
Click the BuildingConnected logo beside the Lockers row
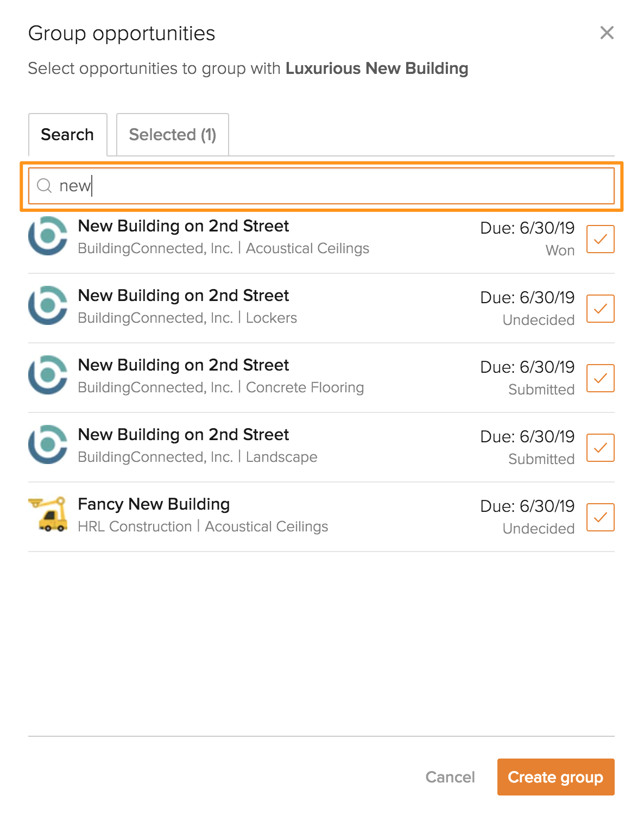[x=48, y=305]
